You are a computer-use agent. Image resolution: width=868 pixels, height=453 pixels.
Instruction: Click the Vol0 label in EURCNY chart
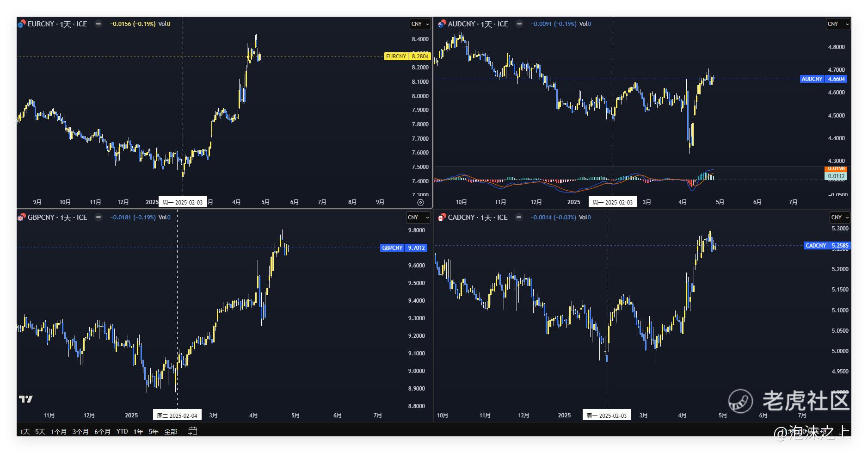pos(164,24)
